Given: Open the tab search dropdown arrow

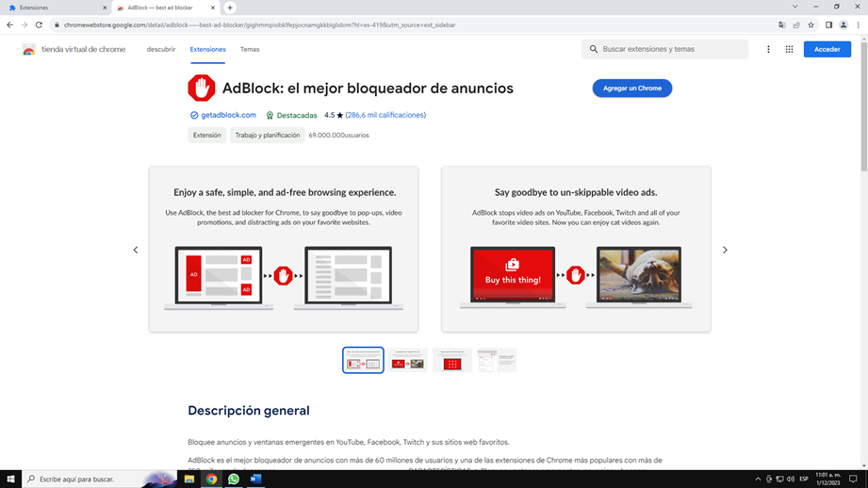Looking at the screenshot, I should (794, 7).
